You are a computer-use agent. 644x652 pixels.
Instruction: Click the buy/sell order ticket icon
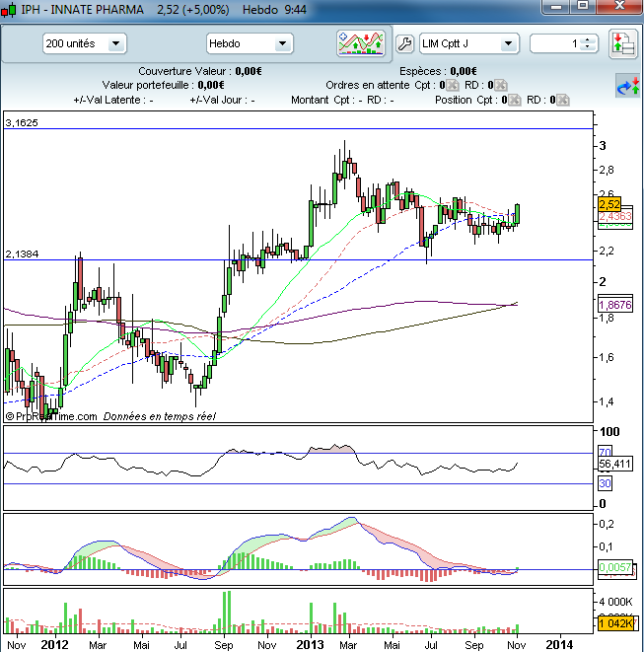(x=623, y=43)
